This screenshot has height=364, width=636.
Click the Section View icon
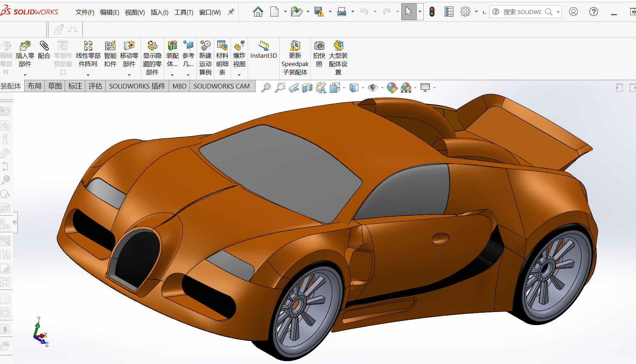[307, 88]
